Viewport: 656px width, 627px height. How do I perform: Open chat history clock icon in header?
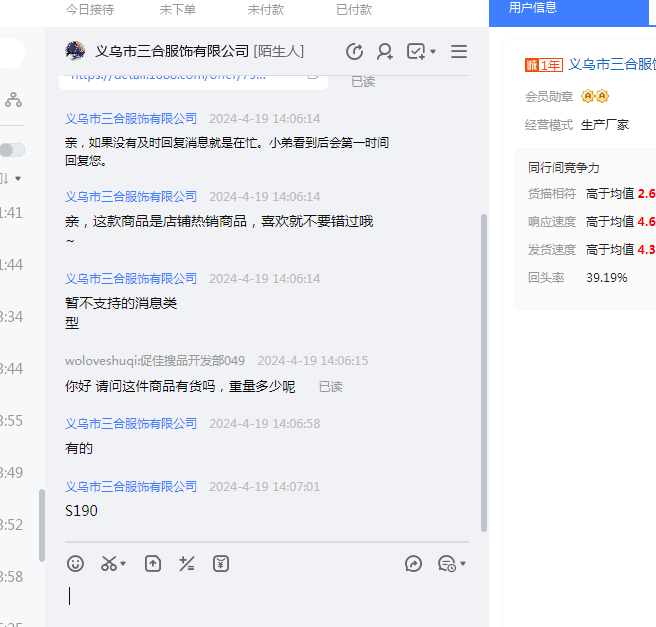(354, 51)
